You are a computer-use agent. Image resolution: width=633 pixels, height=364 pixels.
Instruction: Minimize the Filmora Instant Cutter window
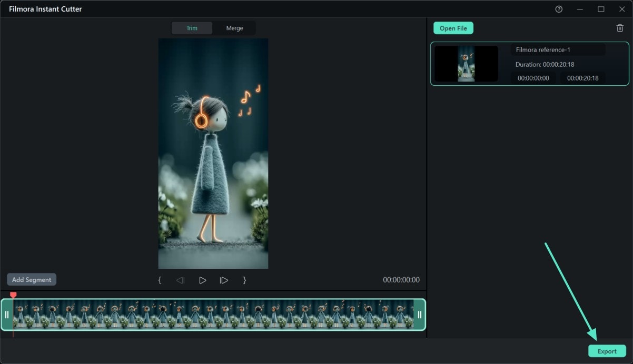click(x=580, y=9)
